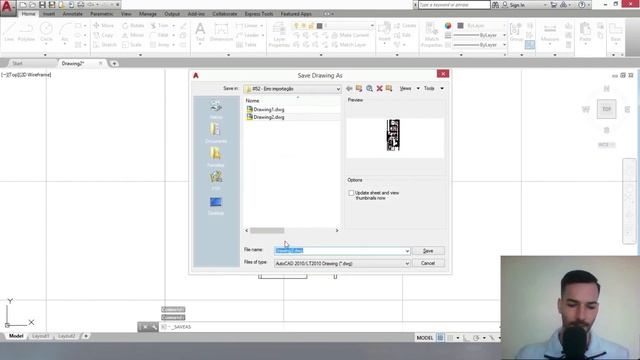This screenshot has width=640, height=360.
Task: Click the AutoCAD application menu logo
Action: click(8, 7)
